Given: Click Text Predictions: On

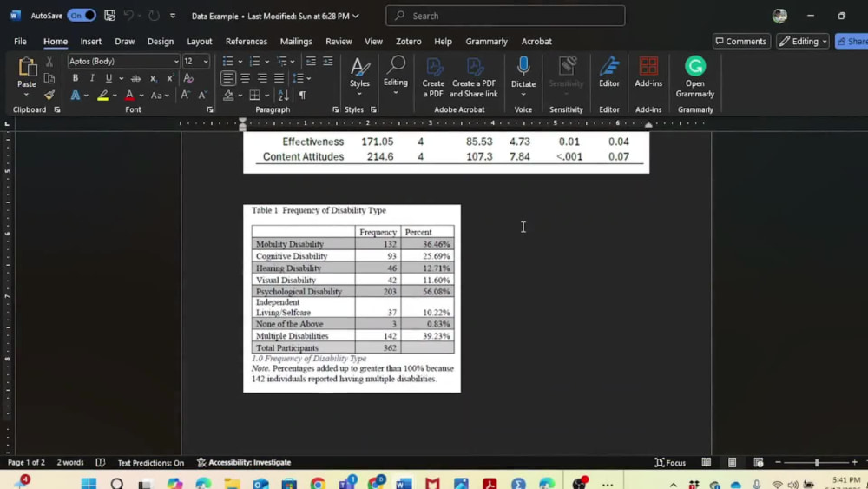Looking at the screenshot, I should [x=150, y=462].
